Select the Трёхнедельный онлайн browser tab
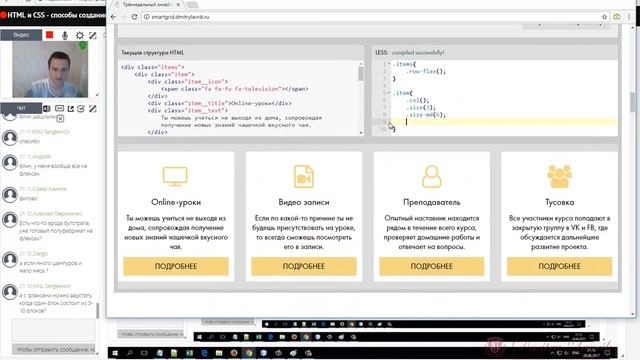Image resolution: width=640 pixels, height=360 pixels. [x=148, y=5]
